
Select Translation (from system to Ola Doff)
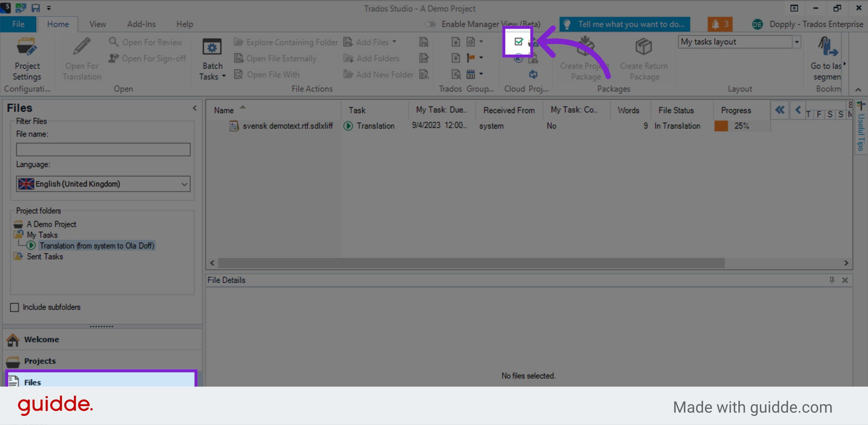97,245
